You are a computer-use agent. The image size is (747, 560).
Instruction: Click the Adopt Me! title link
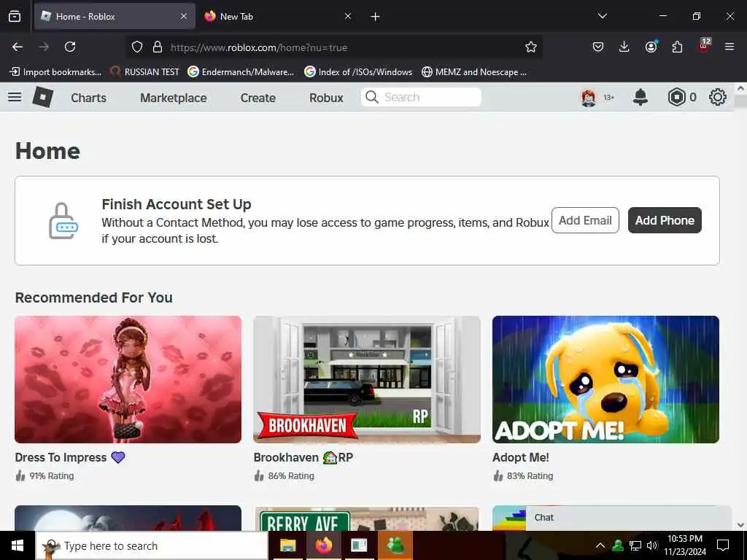(521, 457)
